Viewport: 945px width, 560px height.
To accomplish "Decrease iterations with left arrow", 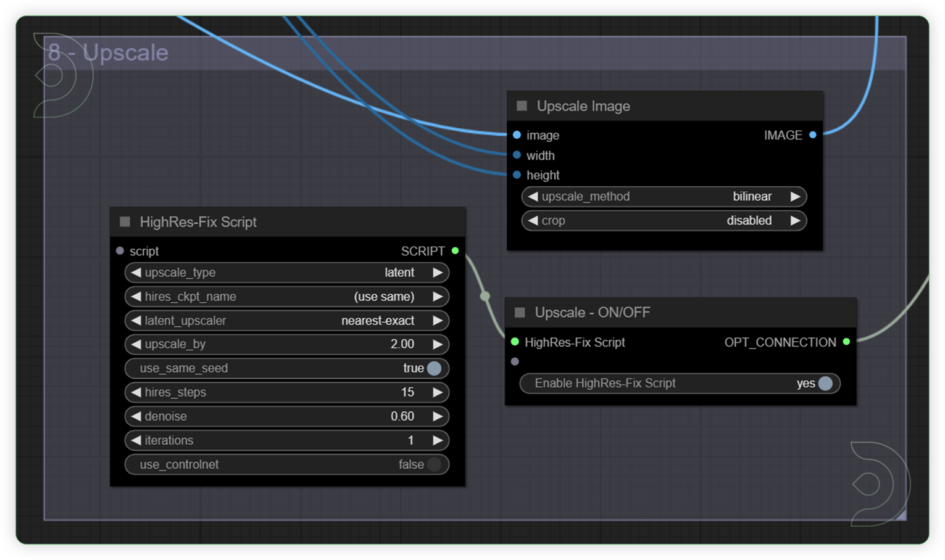I will (x=136, y=440).
